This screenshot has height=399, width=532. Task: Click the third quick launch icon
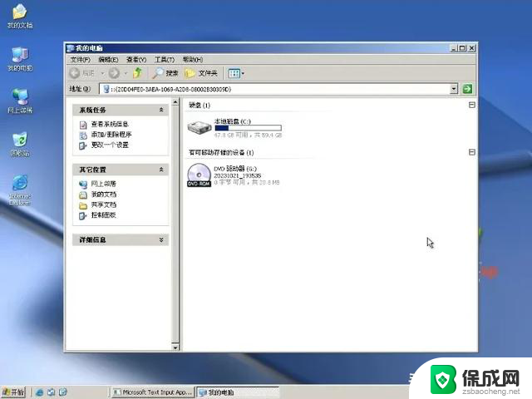63,392
